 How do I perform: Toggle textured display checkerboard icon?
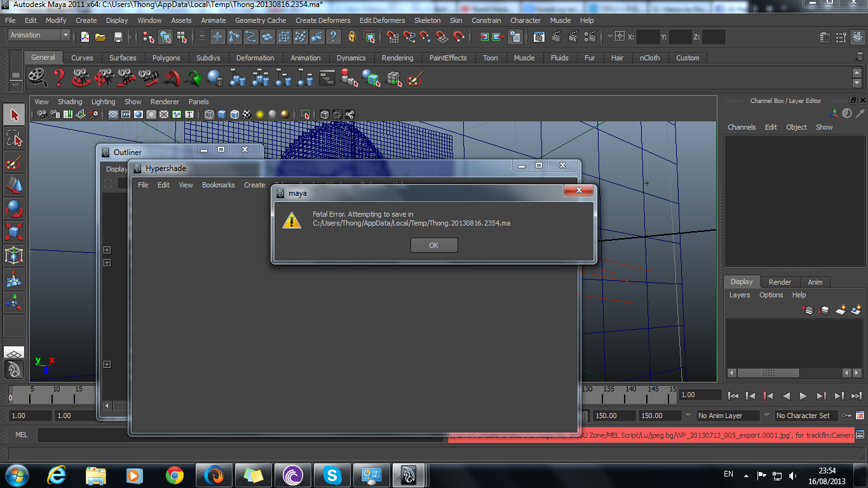point(247,114)
